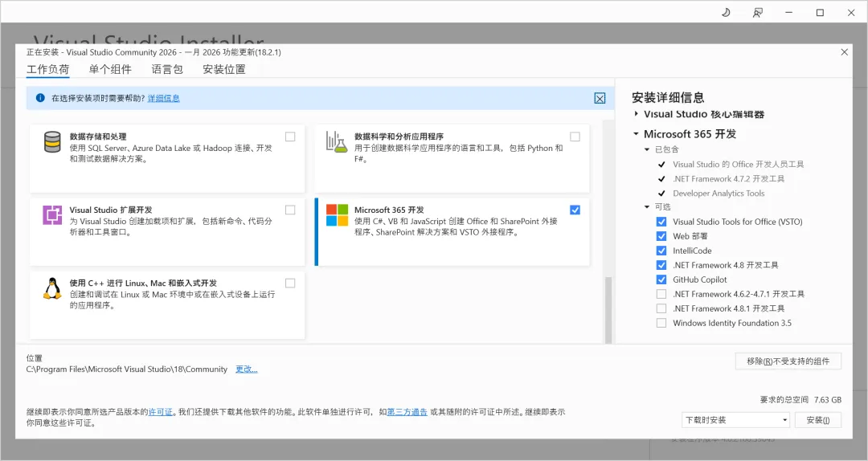Enable the Visual Studio 扩展开发 workload checkbox
The height and width of the screenshot is (461, 868).
290,210
